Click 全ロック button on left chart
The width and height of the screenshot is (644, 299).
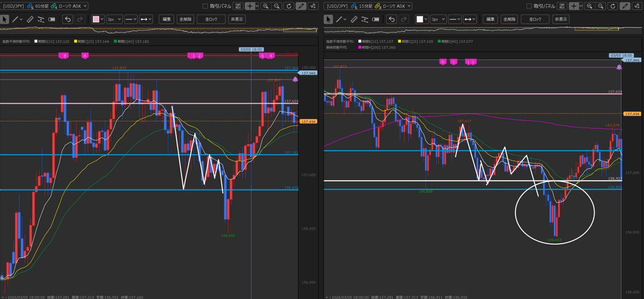[x=211, y=19]
